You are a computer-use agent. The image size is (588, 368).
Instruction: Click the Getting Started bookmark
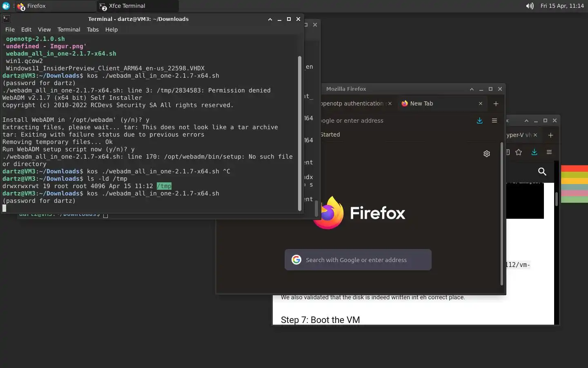click(x=330, y=135)
